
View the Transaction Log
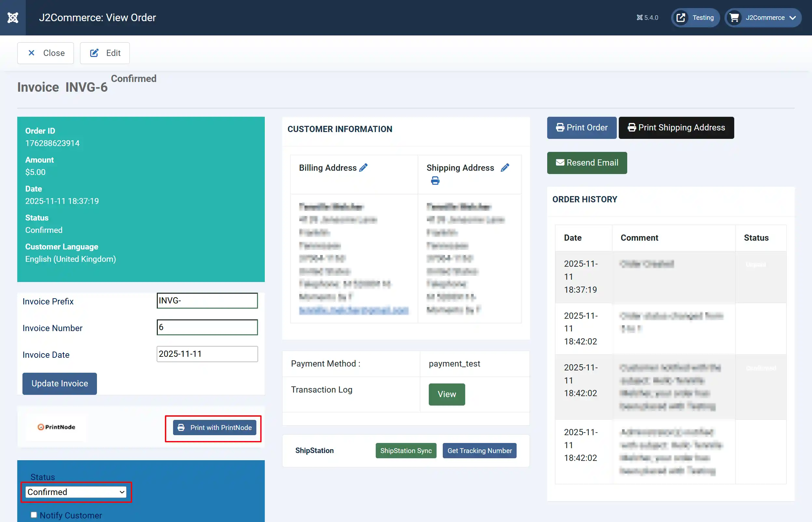tap(447, 394)
